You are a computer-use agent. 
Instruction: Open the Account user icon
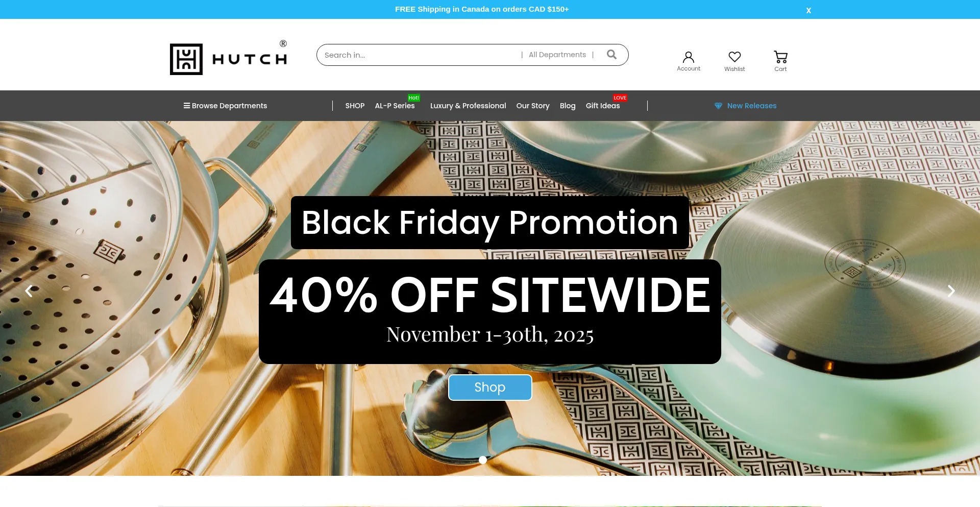click(x=689, y=57)
